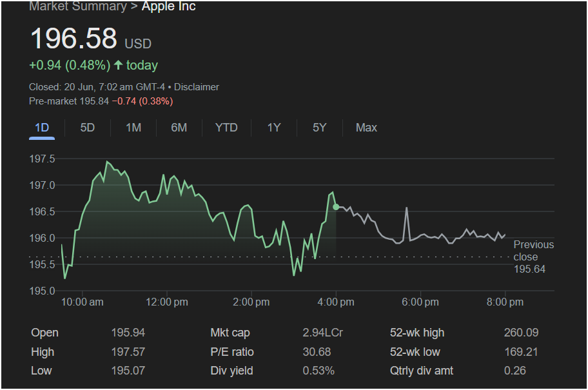Screen dimensions: 588x390
Task: View the 5Y chart tab
Action: (320, 128)
